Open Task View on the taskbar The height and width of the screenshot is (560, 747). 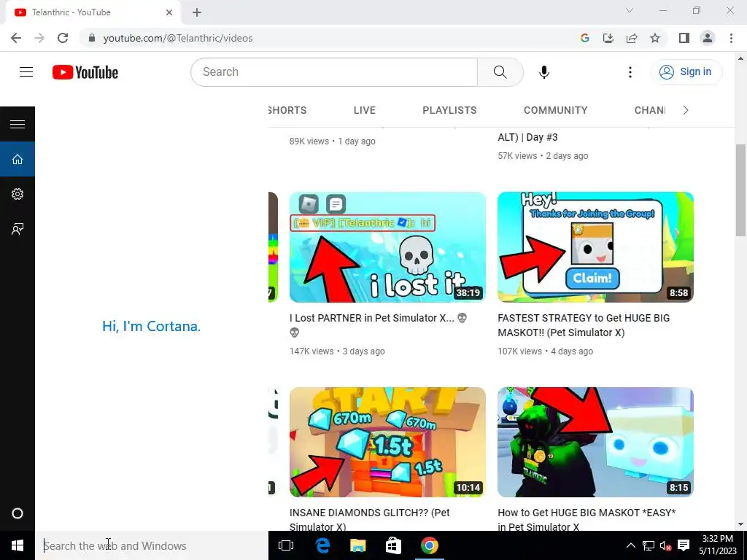point(286,545)
